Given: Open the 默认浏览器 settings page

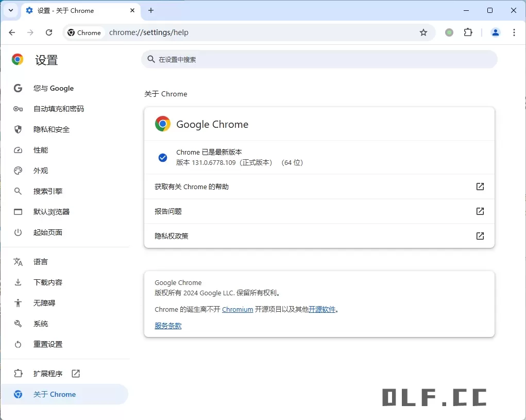Looking at the screenshot, I should 51,212.
